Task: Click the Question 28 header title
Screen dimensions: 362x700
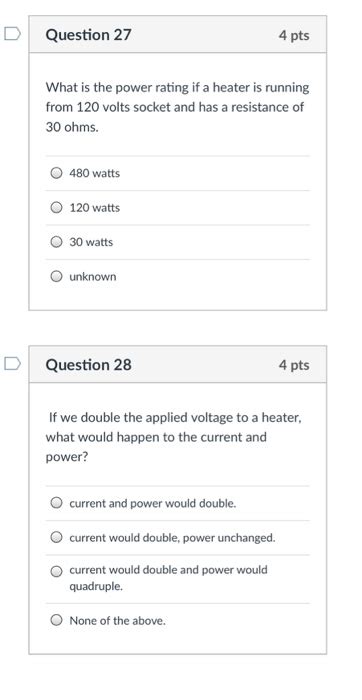Action: (x=88, y=365)
